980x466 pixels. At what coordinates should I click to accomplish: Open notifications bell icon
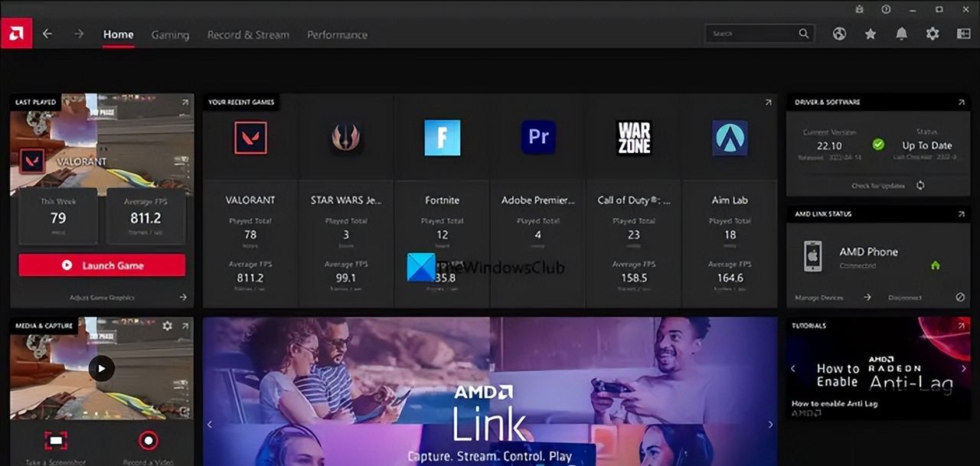pos(902,34)
